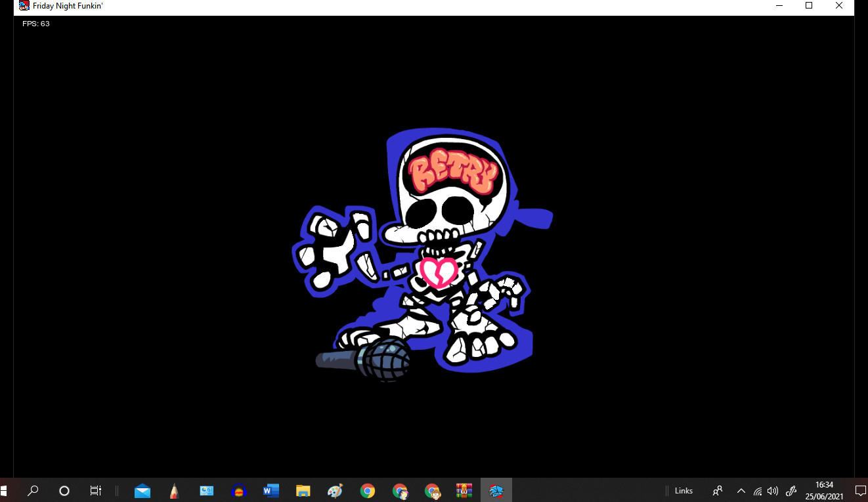Open the Links taskbar toolbar
This screenshot has width=868, height=502.
pyautogui.click(x=683, y=490)
